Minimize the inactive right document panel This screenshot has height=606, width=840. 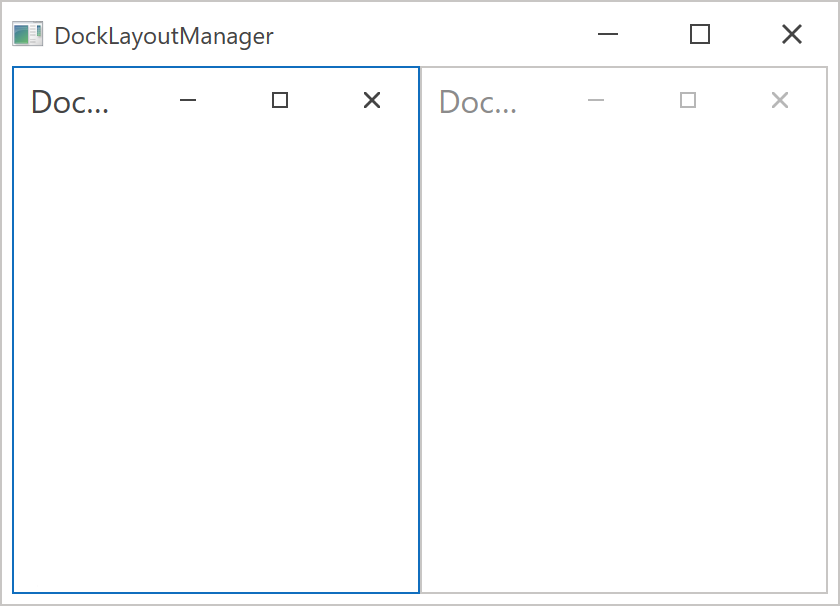596,100
